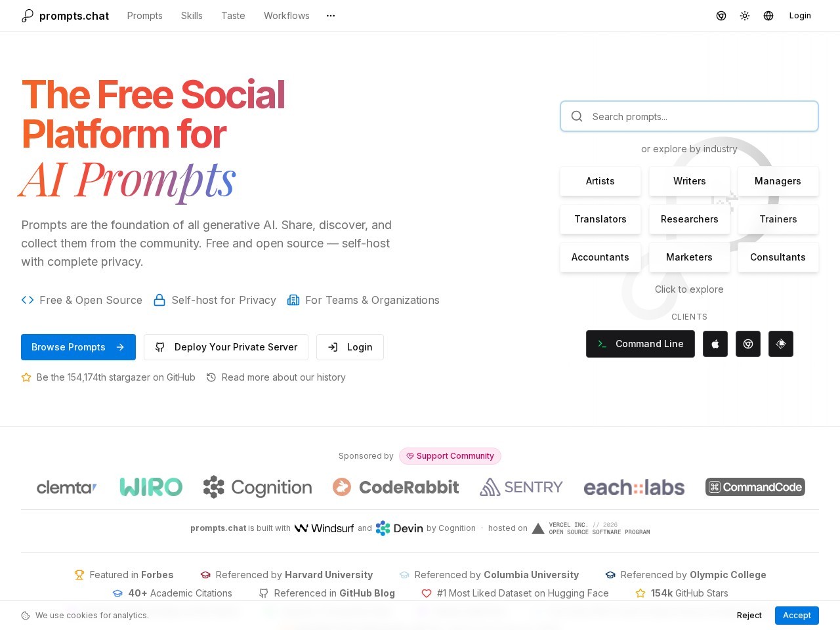The height and width of the screenshot is (630, 840).
Task: Toggle light/dark theme with sun icon
Action: pyautogui.click(x=745, y=16)
